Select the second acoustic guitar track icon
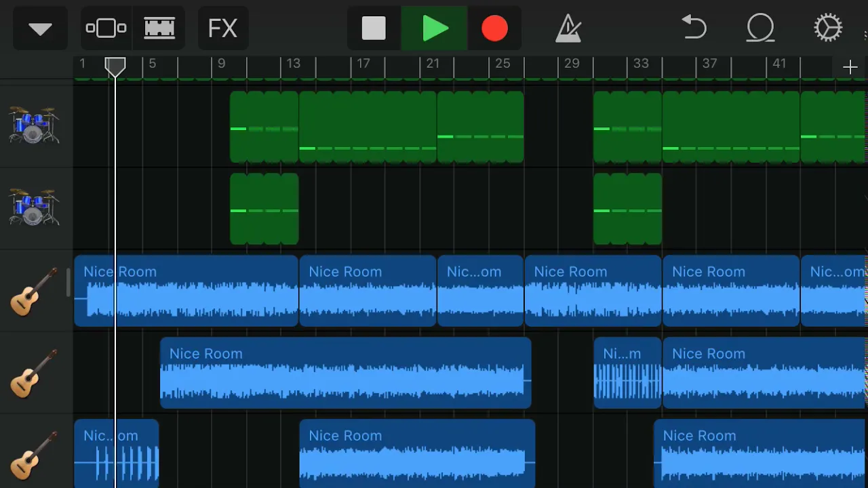 tap(34, 373)
